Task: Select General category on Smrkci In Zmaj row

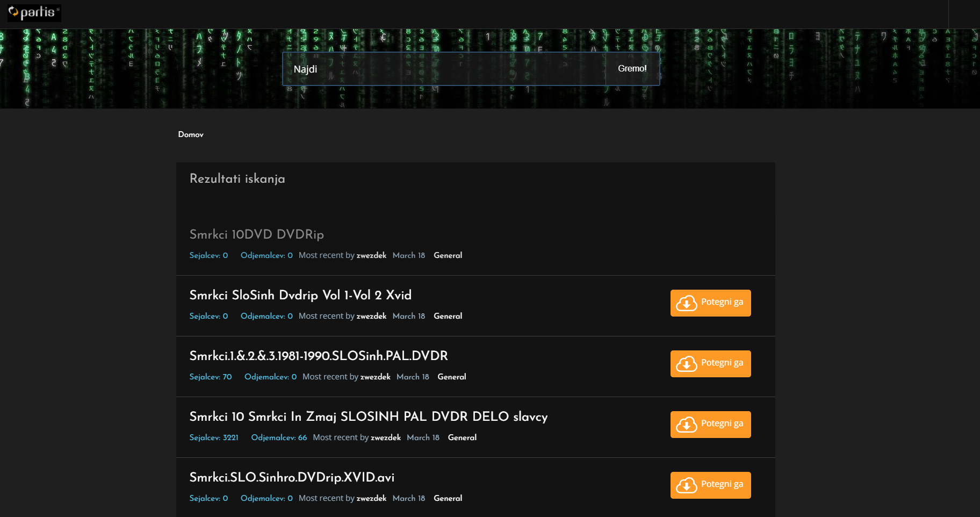Action: tap(462, 437)
